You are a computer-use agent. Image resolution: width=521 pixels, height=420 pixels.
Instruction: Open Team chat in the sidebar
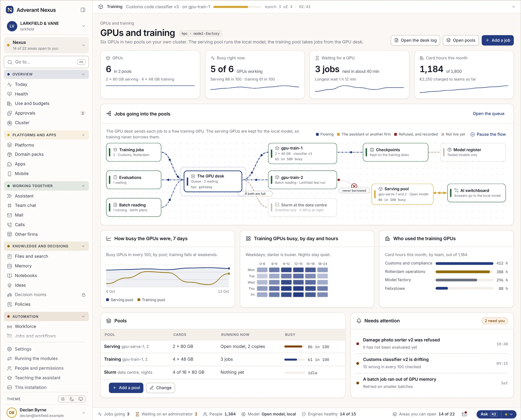(x=46, y=205)
